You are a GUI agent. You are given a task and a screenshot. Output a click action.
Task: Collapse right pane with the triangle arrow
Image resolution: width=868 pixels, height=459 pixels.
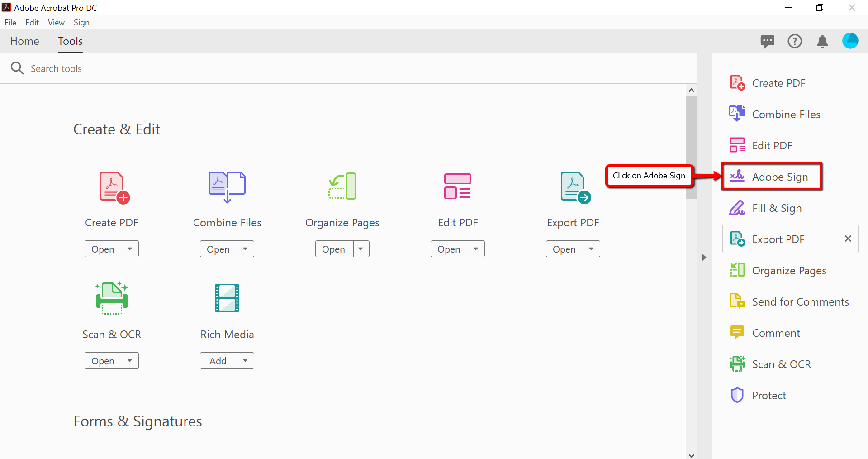[x=704, y=257]
